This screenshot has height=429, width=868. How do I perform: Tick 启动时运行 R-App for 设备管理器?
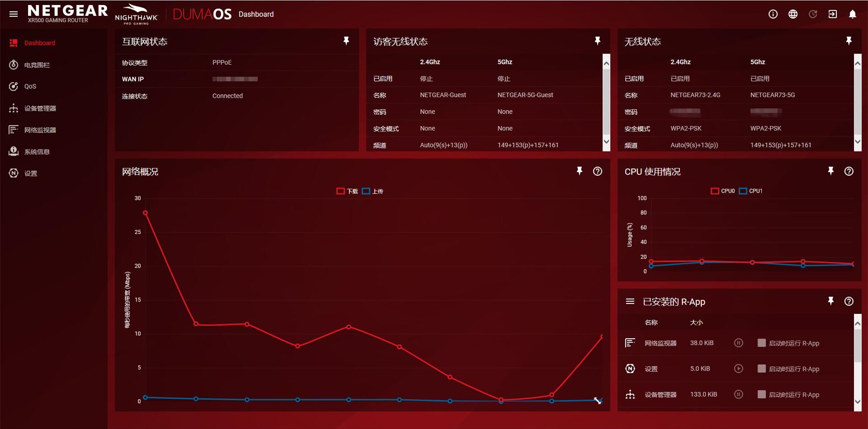pos(761,394)
